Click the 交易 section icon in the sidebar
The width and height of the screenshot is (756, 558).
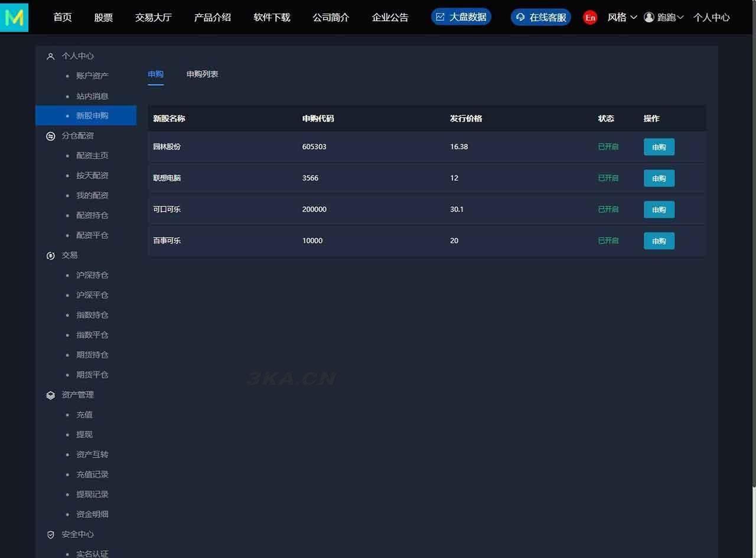50,255
